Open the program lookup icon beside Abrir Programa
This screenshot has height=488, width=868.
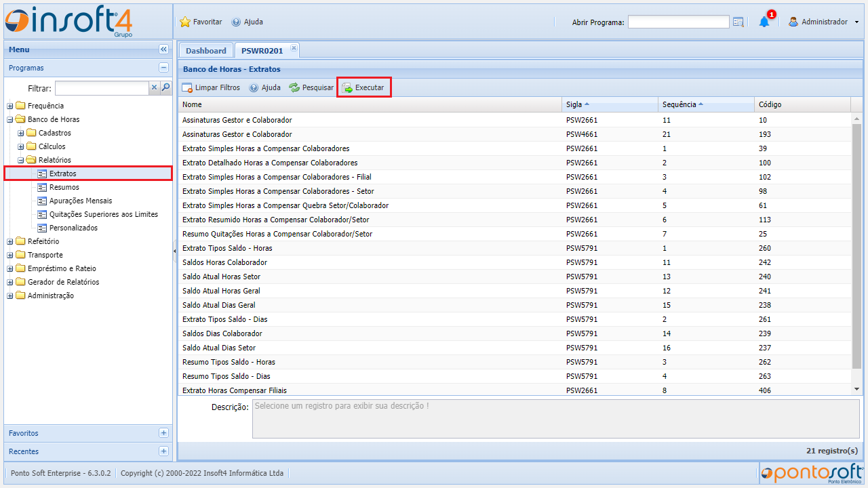point(738,22)
